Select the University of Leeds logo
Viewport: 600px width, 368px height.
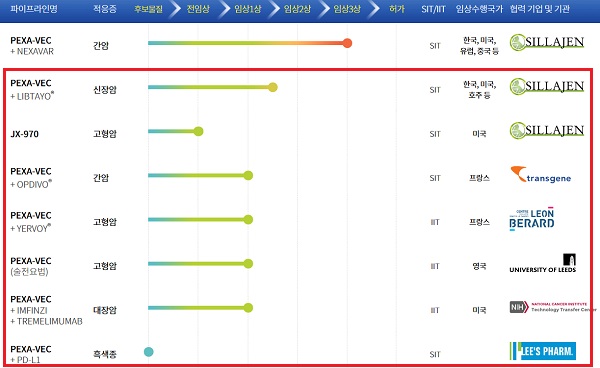[543, 263]
